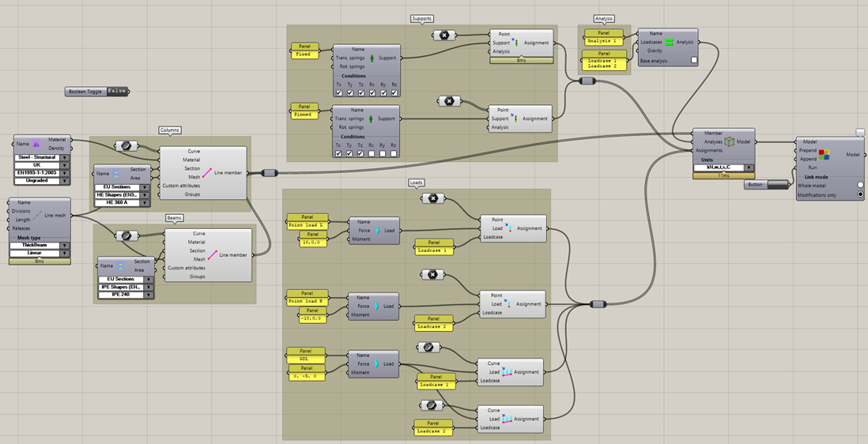Toggle the Boolean Toggle False value
This screenshot has width=868, height=444.
point(116,92)
